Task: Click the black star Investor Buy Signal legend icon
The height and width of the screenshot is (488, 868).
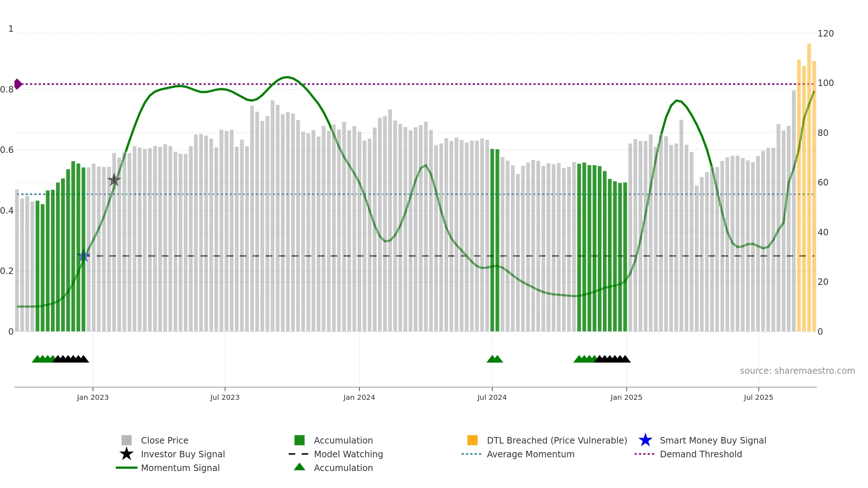Action: tap(127, 454)
